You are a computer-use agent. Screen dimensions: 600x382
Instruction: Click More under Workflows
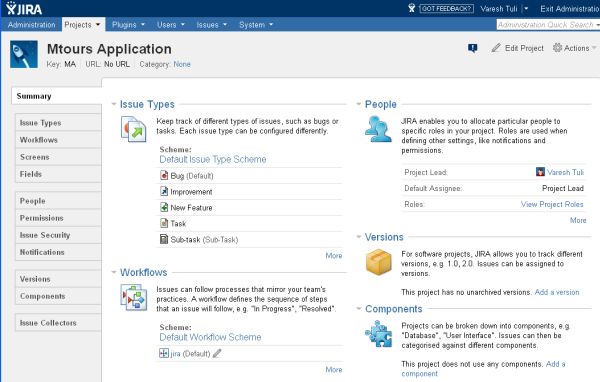[x=334, y=369]
